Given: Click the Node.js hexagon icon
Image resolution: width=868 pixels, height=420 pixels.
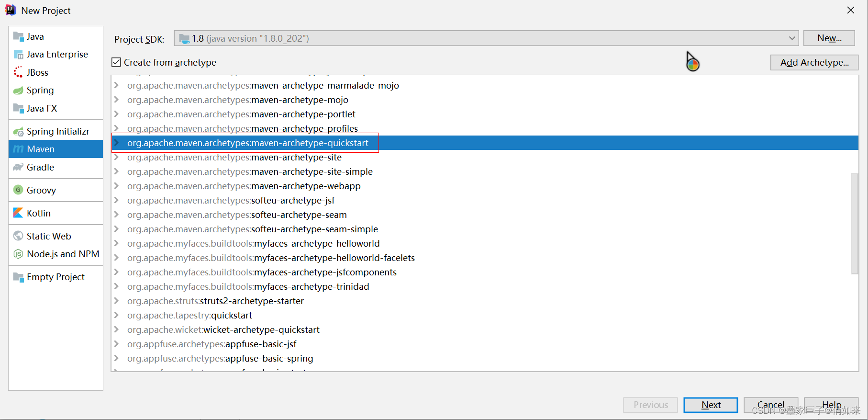Looking at the screenshot, I should coord(18,254).
